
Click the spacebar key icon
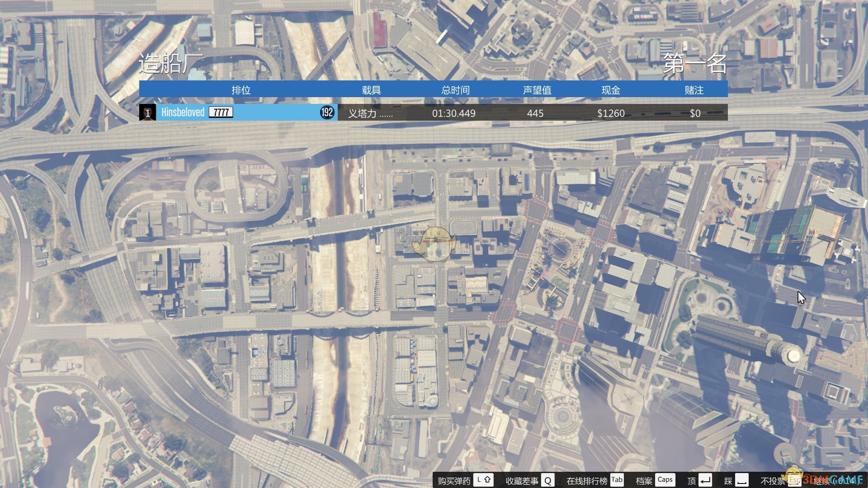click(x=741, y=480)
